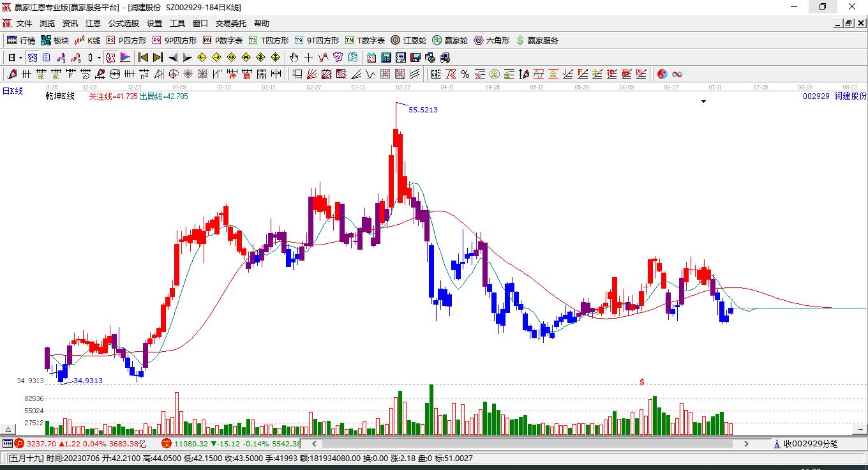Image resolution: width=868 pixels, height=470 pixels.
Task: Toggle the flag indicator icon
Action: click(x=124, y=57)
